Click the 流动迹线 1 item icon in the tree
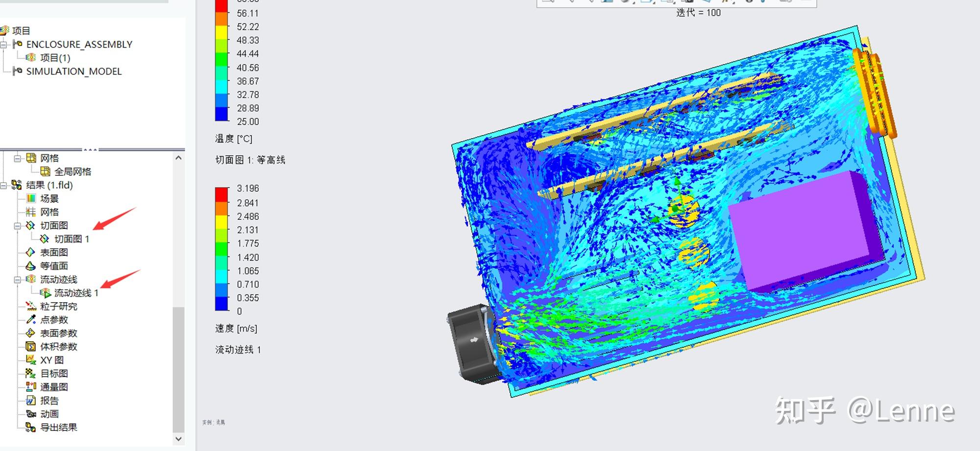Viewport: 980px width, 451px height. 45,293
